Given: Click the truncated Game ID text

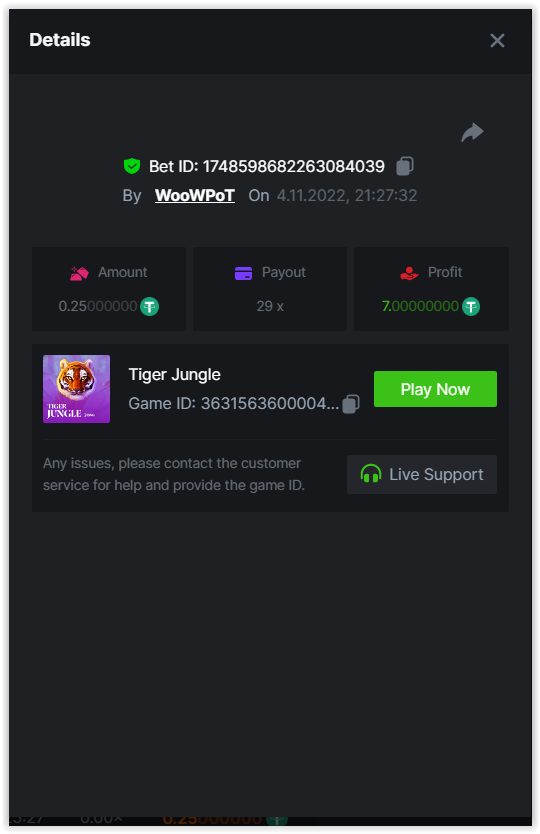Looking at the screenshot, I should (270, 404).
